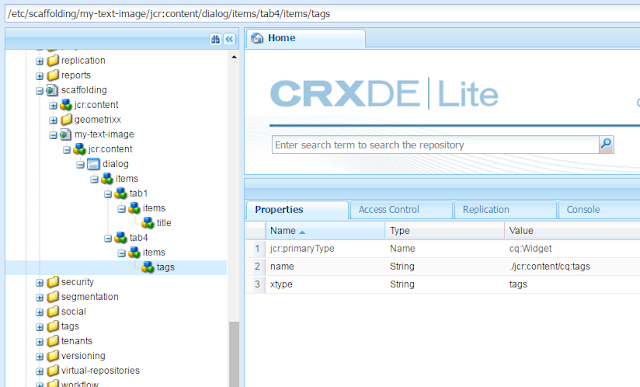Collapse the my-text-image node
640x387 pixels.
pos(53,135)
